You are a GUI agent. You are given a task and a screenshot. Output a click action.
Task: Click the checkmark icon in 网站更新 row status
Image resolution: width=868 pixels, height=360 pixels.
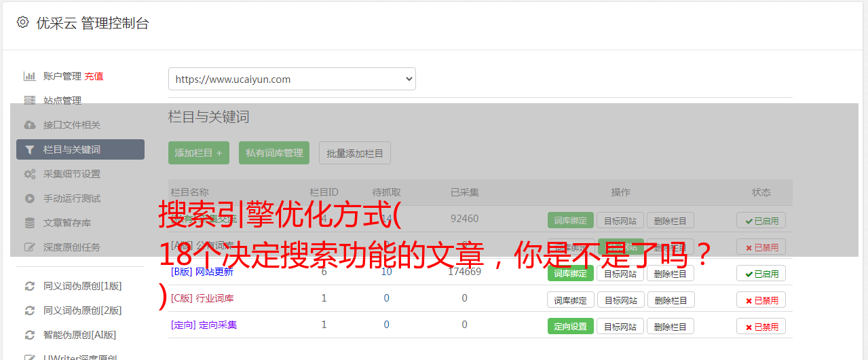[749, 274]
